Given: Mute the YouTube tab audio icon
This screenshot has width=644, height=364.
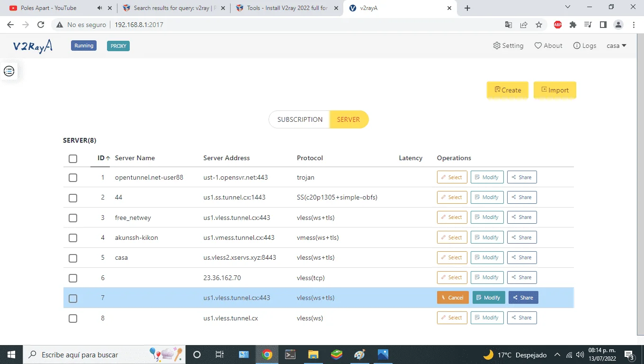Looking at the screenshot, I should (99, 8).
